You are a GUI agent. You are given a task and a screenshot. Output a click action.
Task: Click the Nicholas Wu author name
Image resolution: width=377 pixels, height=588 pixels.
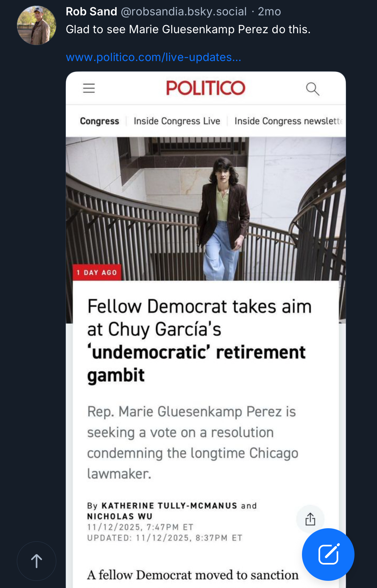120,516
